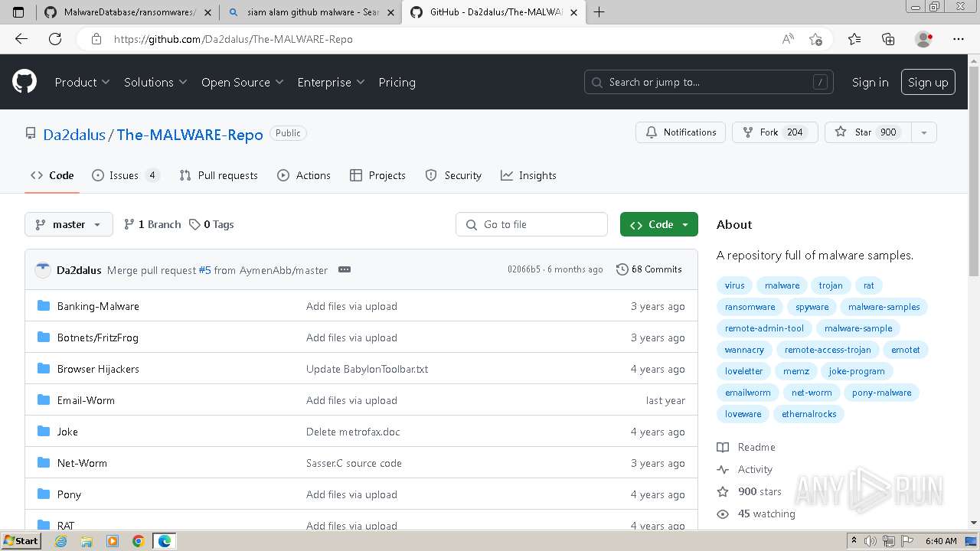
Task: Click the browser back arrow
Action: point(21,39)
